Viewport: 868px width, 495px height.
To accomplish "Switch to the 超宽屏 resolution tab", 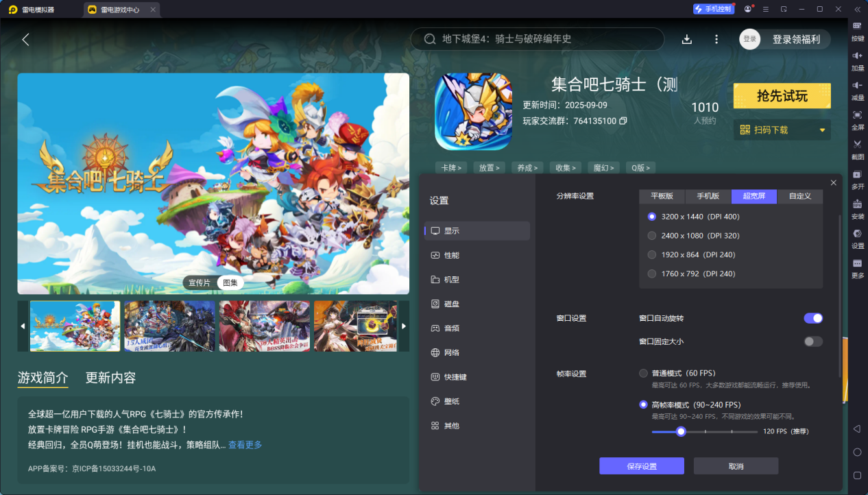I will point(754,196).
